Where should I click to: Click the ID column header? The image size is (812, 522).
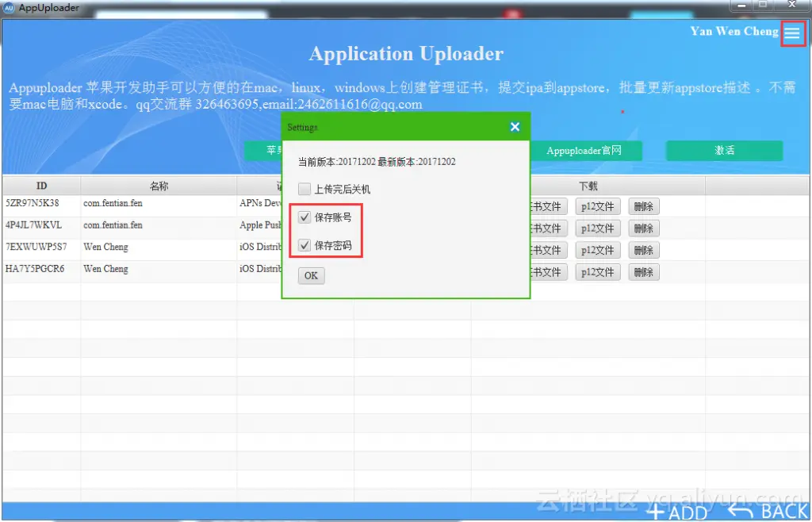click(41, 186)
